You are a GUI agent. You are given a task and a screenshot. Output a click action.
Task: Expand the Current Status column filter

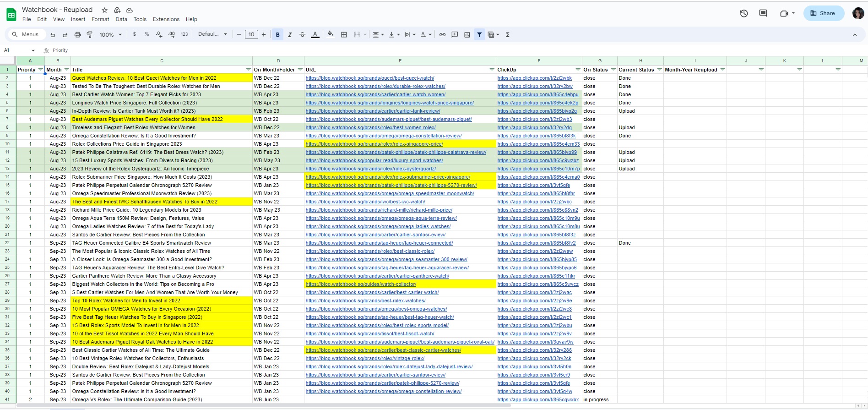(659, 70)
